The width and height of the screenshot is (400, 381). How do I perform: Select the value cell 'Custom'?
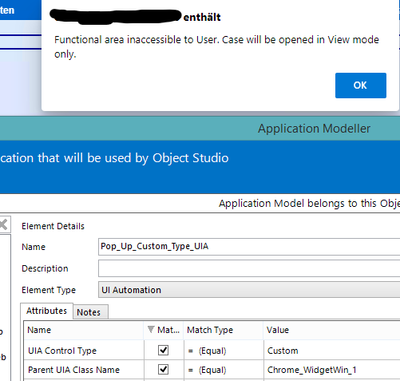(x=332, y=351)
